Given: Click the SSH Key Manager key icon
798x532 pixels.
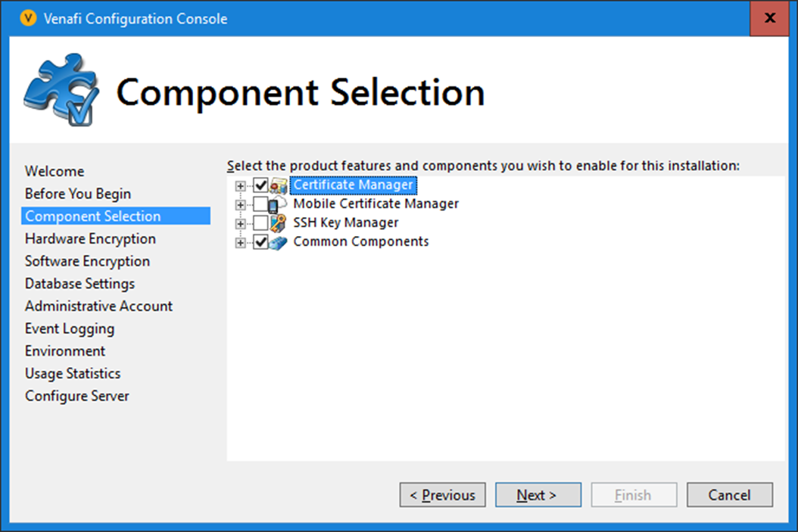Looking at the screenshot, I should (279, 223).
